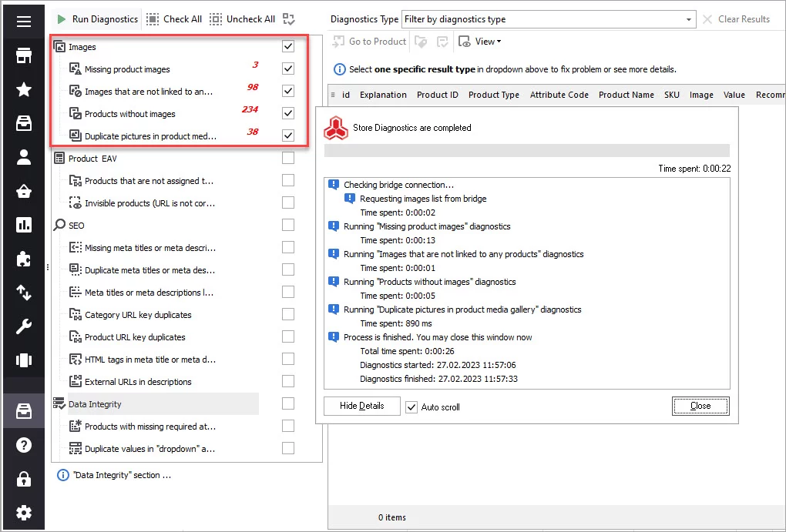Screen dimensions: 786x532
Task: Click the Missing product images icon
Action: pyautogui.click(x=76, y=69)
